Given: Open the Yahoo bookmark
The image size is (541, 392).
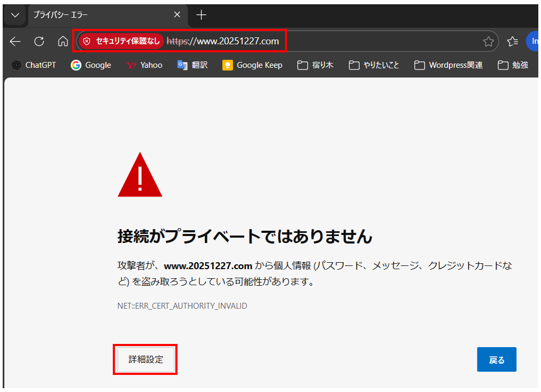Looking at the screenshot, I should tap(144, 65).
